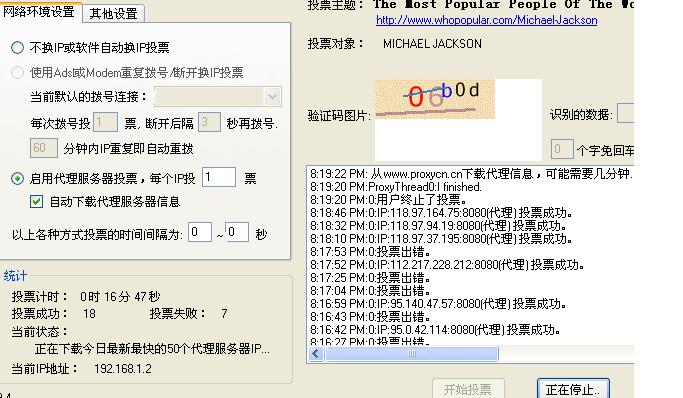
Task: Click the MICHAEL JACKSON vote target text
Action: [x=433, y=44]
